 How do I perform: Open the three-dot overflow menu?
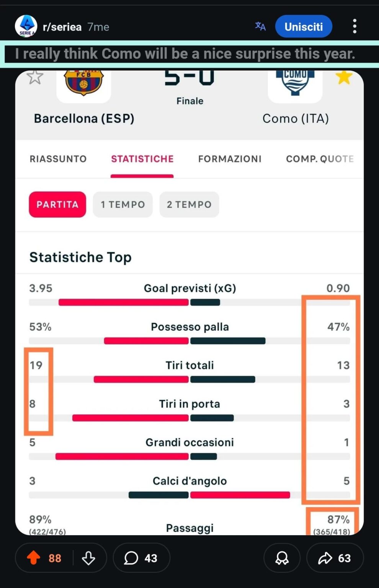click(354, 26)
